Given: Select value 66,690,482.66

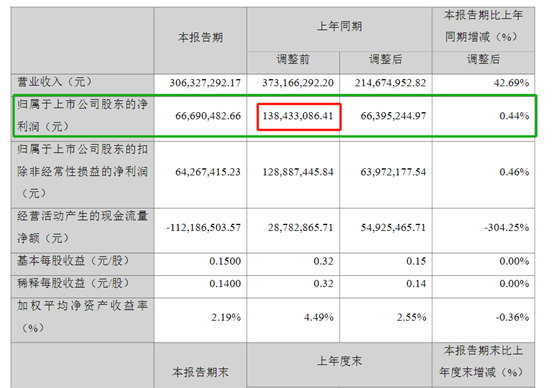Looking at the screenshot, I should pyautogui.click(x=208, y=116).
